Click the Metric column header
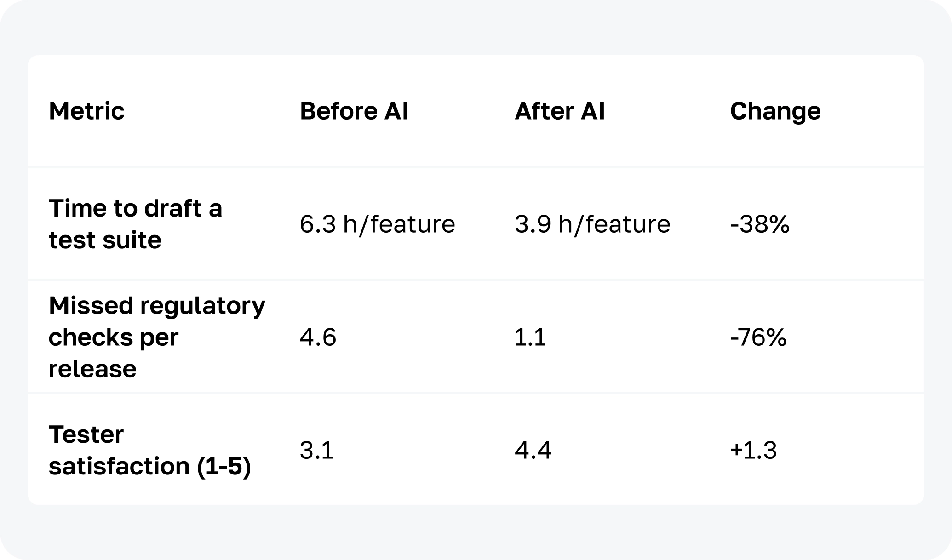952x560 pixels. [x=86, y=111]
